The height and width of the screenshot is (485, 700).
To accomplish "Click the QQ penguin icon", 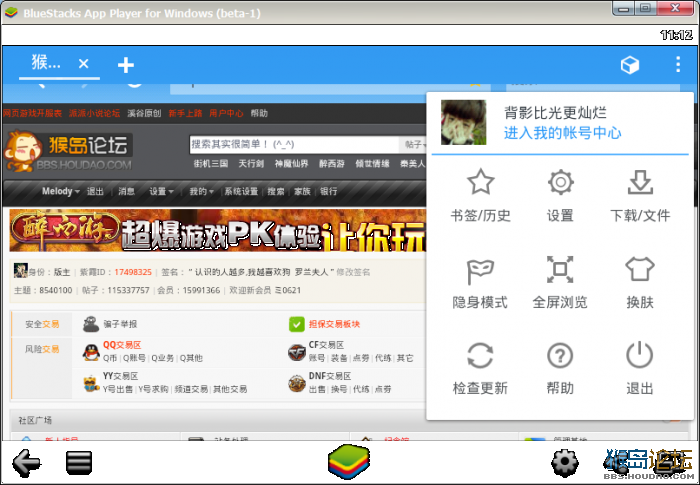I will [91, 352].
